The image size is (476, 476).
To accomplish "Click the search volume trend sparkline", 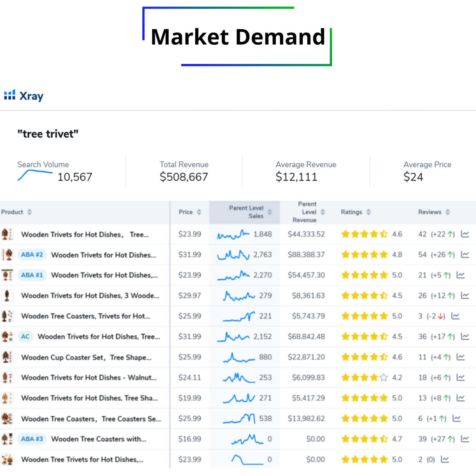I will tap(35, 175).
